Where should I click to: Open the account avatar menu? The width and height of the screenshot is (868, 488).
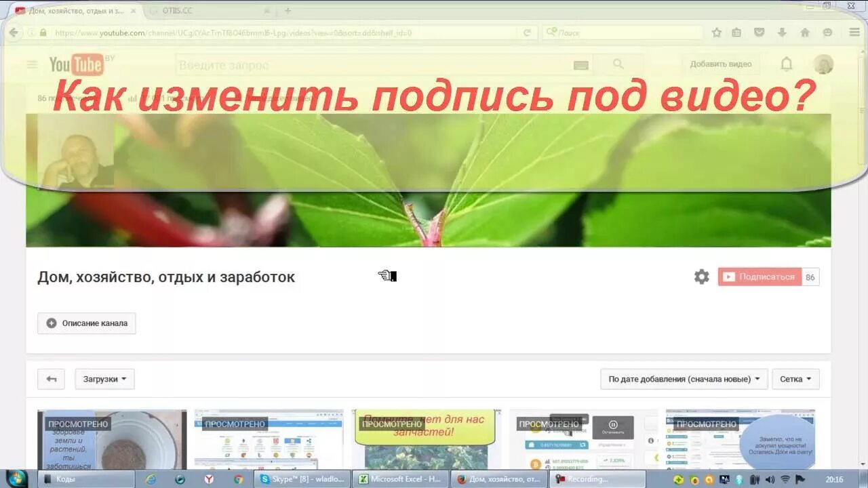(823, 64)
